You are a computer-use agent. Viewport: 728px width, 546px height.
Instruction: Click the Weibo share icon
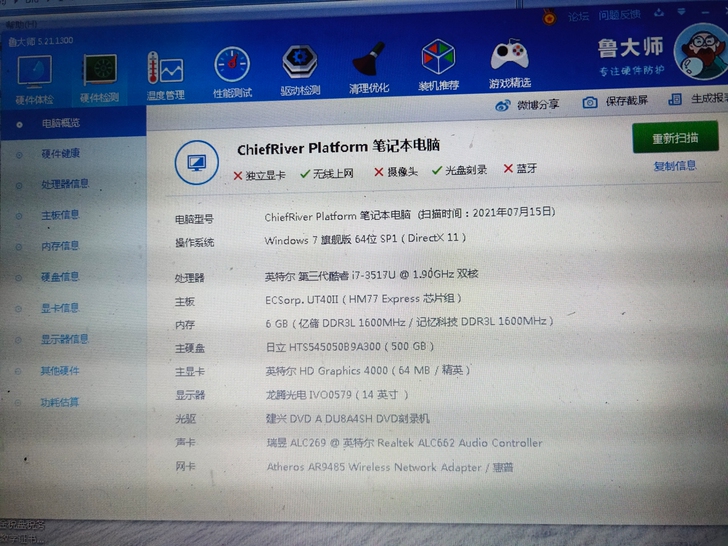(503, 106)
